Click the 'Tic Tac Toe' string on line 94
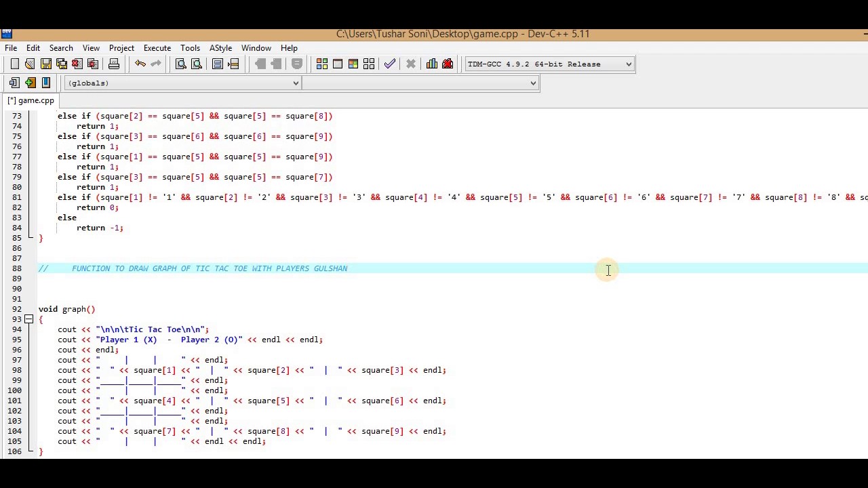Viewport: 868px width, 488px height. [x=151, y=329]
